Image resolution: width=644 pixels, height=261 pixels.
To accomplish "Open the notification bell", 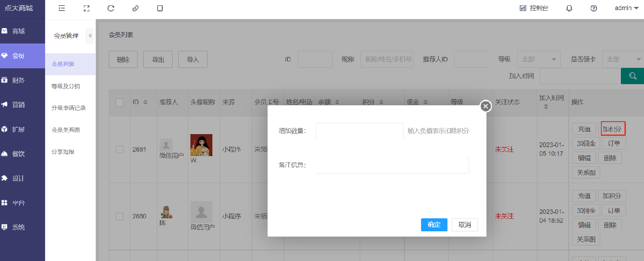I will coord(569,8).
